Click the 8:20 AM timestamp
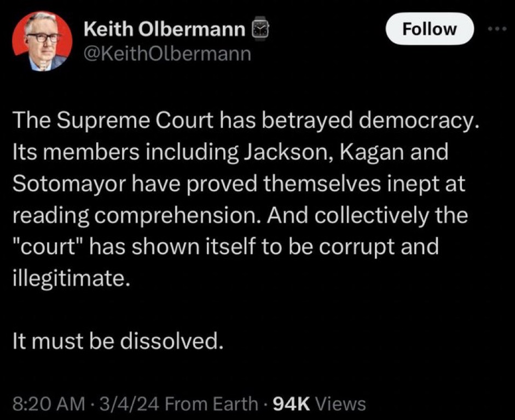Viewport: 515px width, 420px height. click(49, 404)
